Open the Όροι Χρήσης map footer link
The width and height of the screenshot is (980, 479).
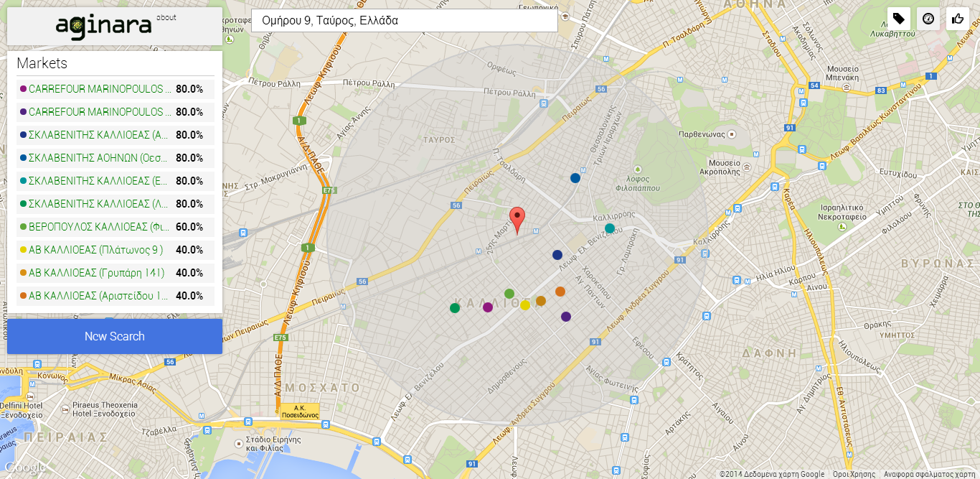tap(854, 474)
